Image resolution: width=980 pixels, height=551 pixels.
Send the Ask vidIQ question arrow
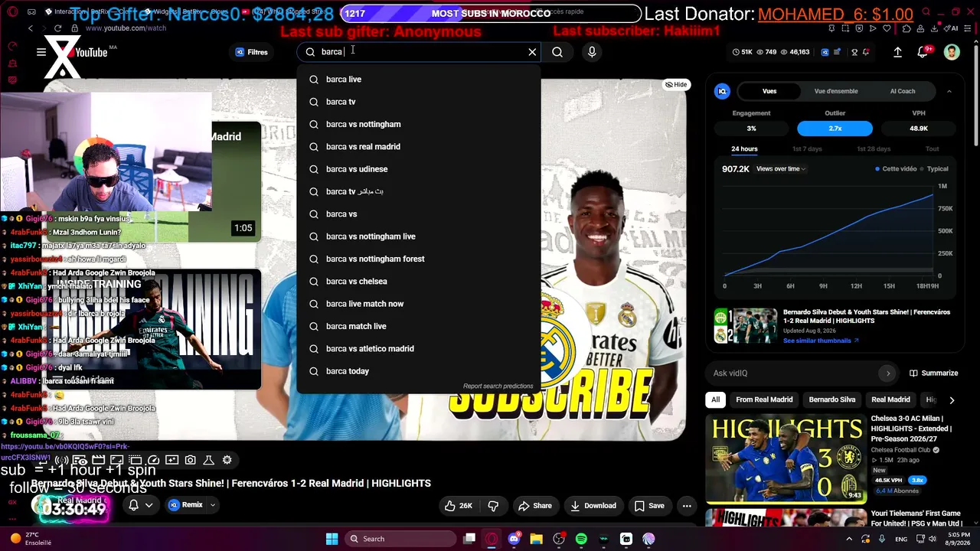coord(887,373)
